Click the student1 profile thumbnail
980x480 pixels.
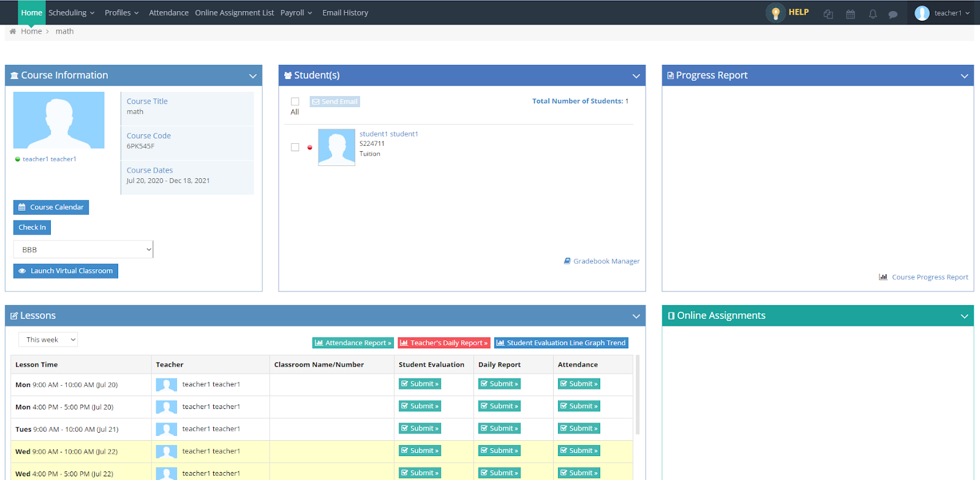tap(336, 148)
